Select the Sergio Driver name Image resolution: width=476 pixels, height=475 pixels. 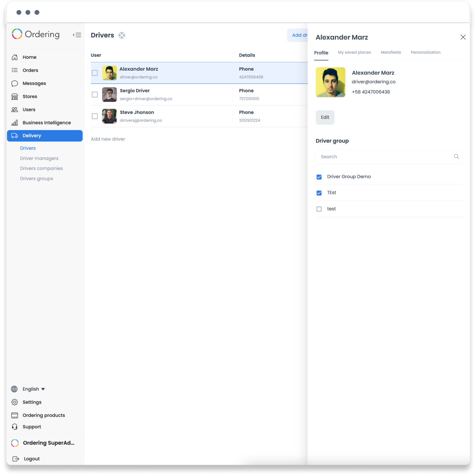click(x=135, y=91)
